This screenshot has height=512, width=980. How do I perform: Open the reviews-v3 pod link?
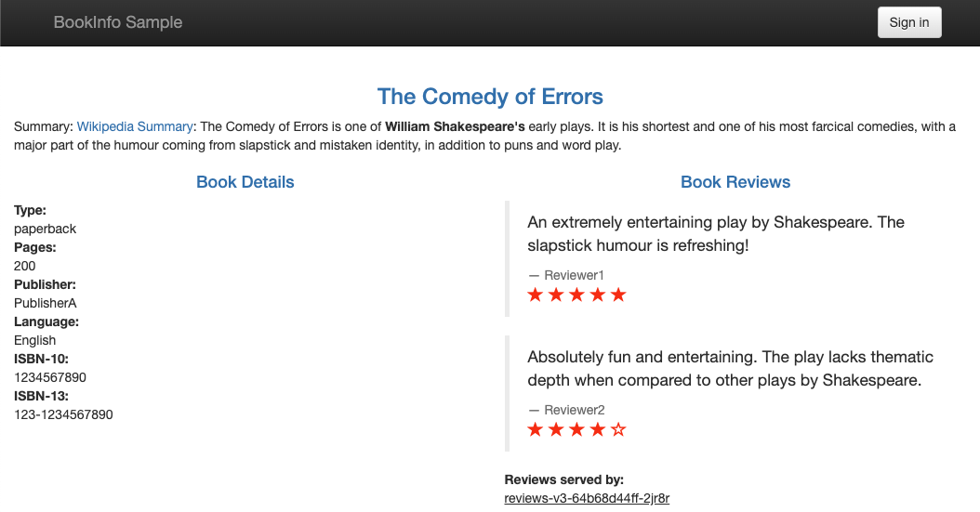pos(587,498)
